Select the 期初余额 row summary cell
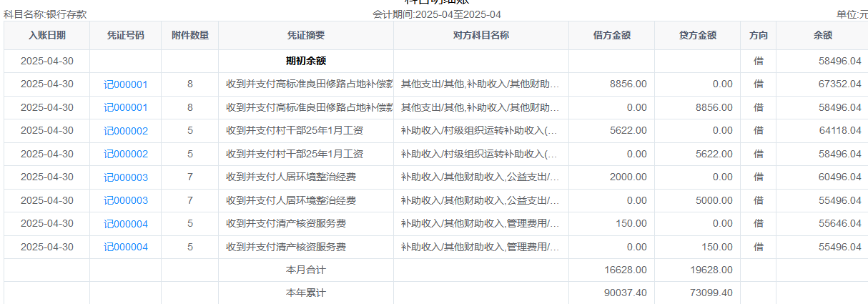Viewport: 868px width, 304px height. pyautogui.click(x=306, y=62)
